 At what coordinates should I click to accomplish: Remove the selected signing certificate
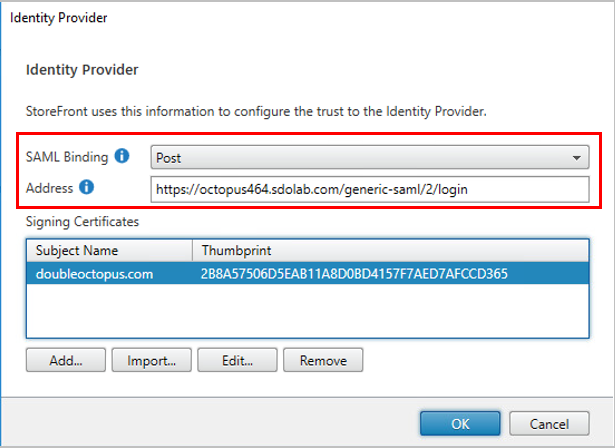tap(323, 360)
